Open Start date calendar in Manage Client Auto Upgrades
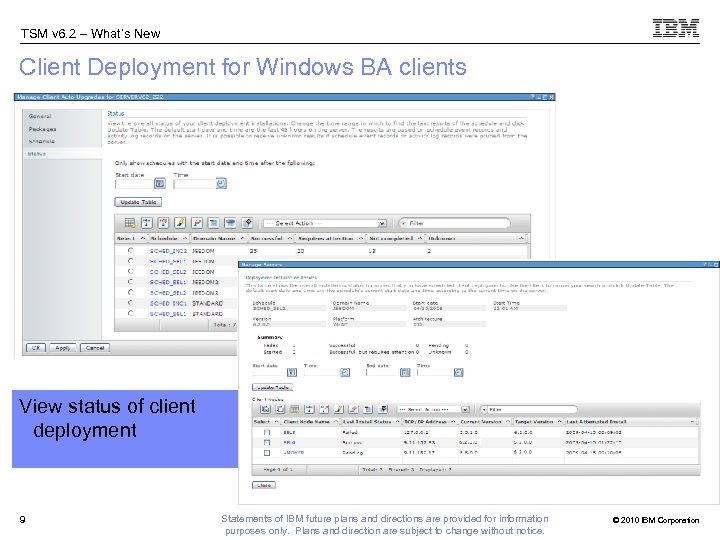Viewport: 720px width, 540px height. point(160,184)
